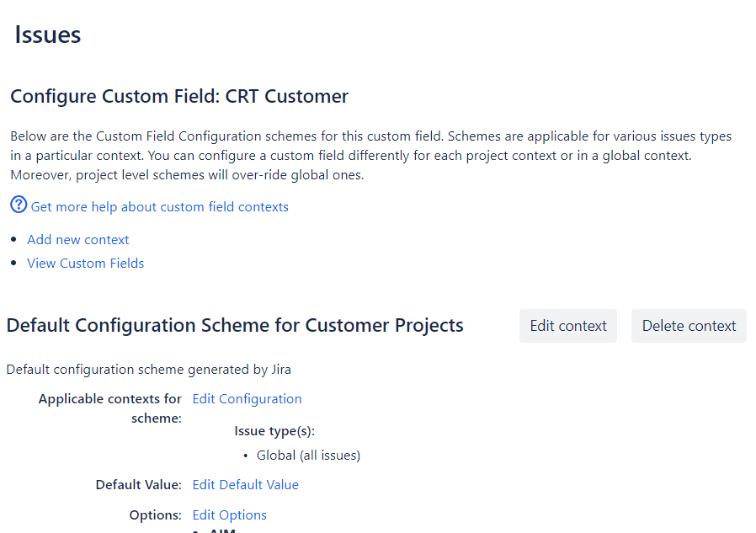
Task: Click the 'Options:' field label
Action: click(156, 515)
